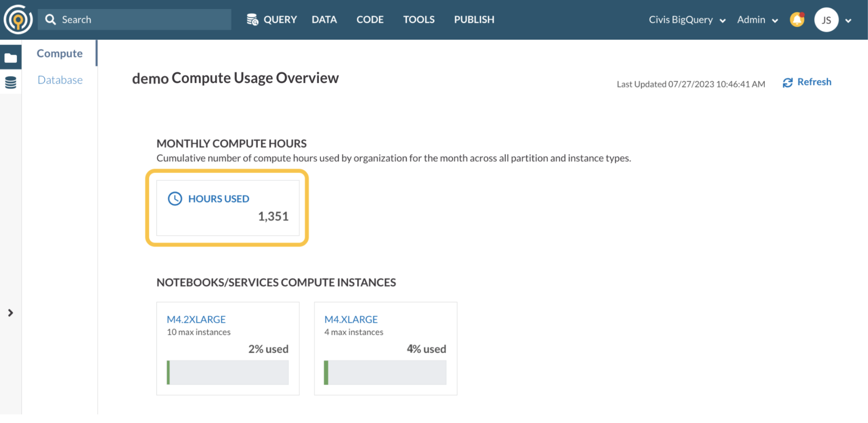Expand the collapsed left sidebar arrow

click(11, 313)
